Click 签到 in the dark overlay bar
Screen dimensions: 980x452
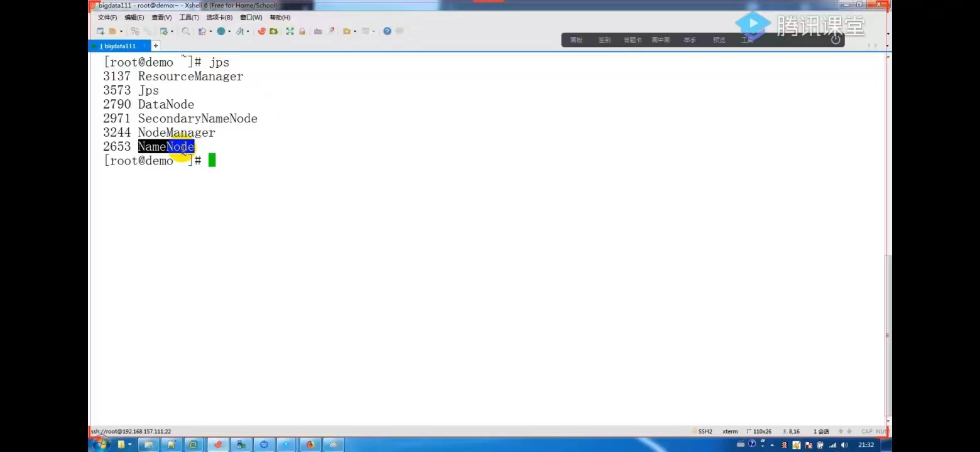(604, 40)
